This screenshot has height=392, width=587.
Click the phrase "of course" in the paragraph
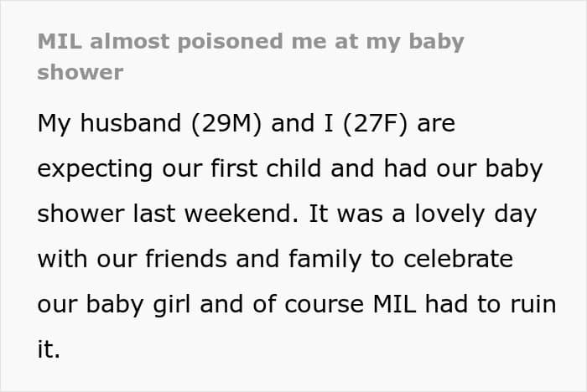coord(320,304)
